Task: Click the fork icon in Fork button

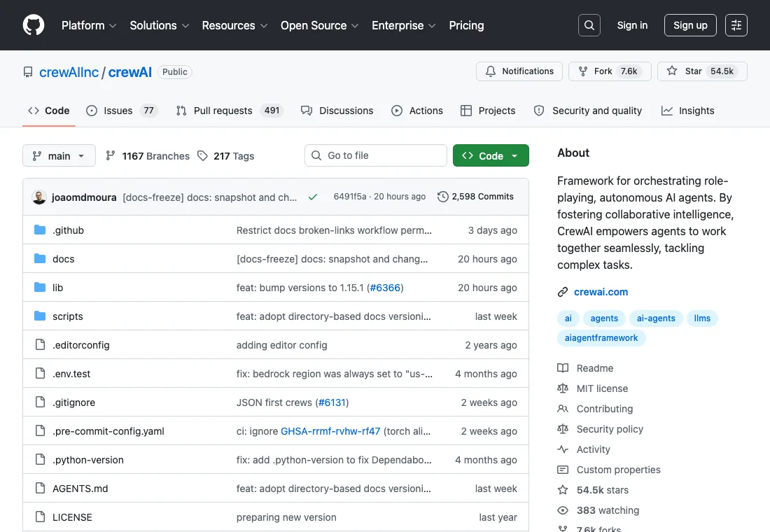Action: coord(583,71)
